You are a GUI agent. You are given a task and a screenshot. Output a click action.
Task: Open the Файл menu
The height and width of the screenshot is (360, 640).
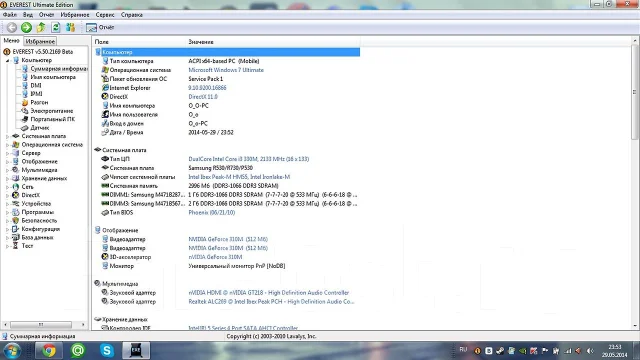[10, 15]
